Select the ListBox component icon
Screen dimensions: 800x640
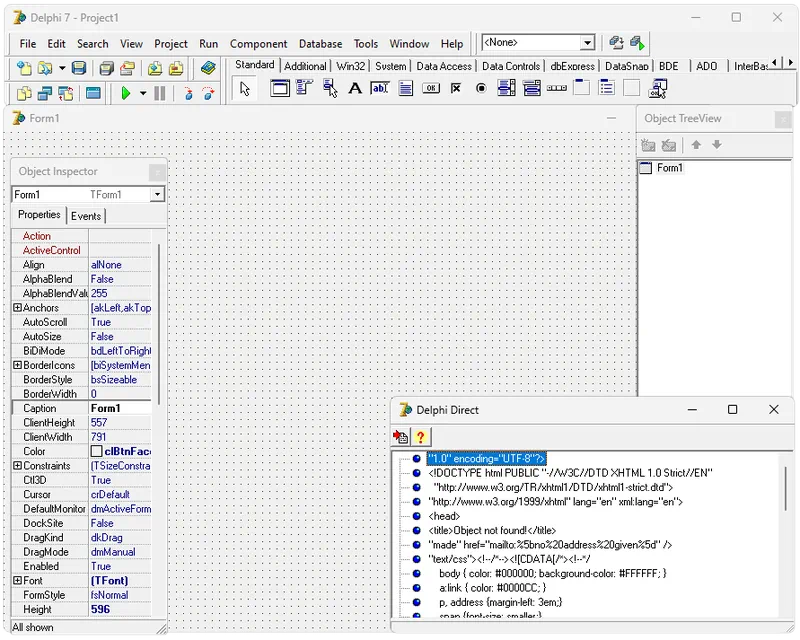(506, 88)
